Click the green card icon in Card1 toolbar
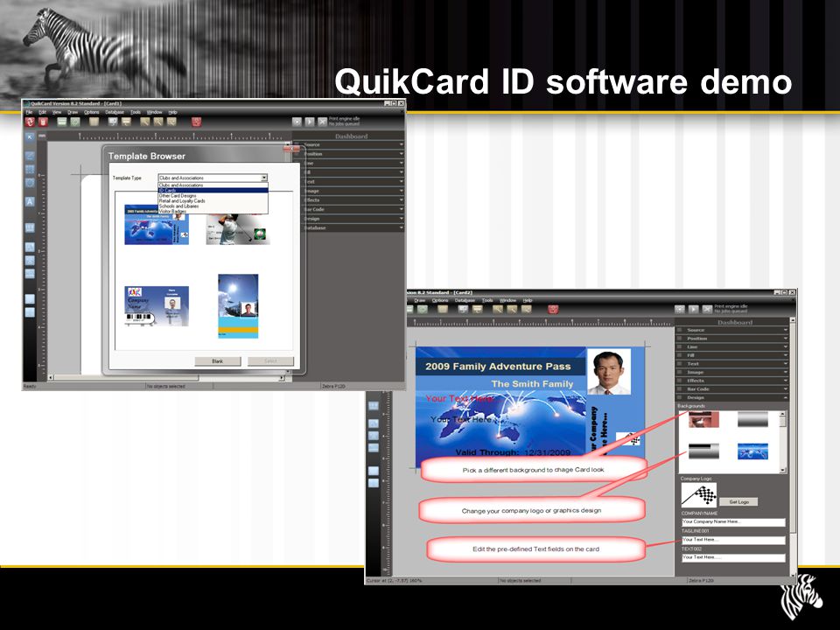Viewport: 840px width, 630px height. click(62, 122)
